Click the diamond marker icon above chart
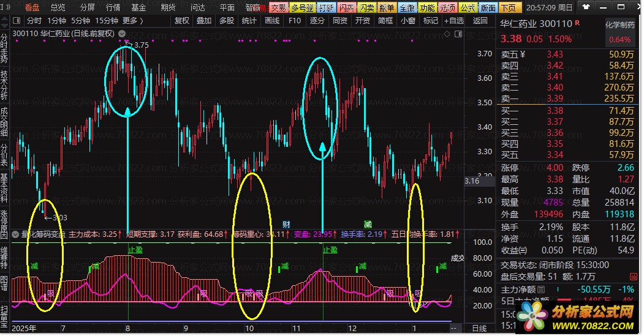The image size is (644, 336). pyautogui.click(x=447, y=34)
